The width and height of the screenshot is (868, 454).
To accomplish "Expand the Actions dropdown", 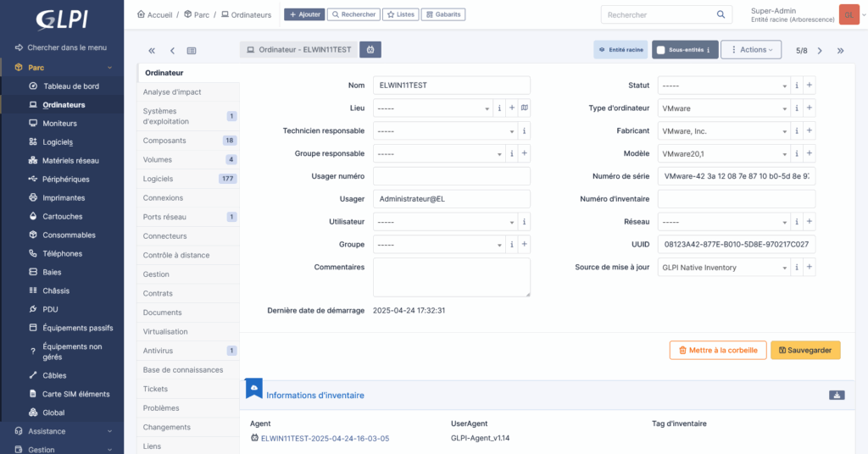I will (x=751, y=50).
